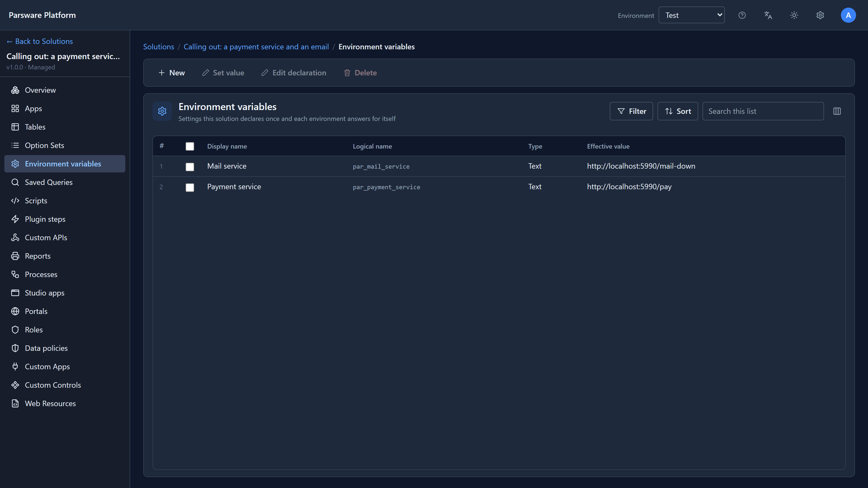Screen dimensions: 868x488
Task: Open Overview in the sidebar
Action: (65, 90)
